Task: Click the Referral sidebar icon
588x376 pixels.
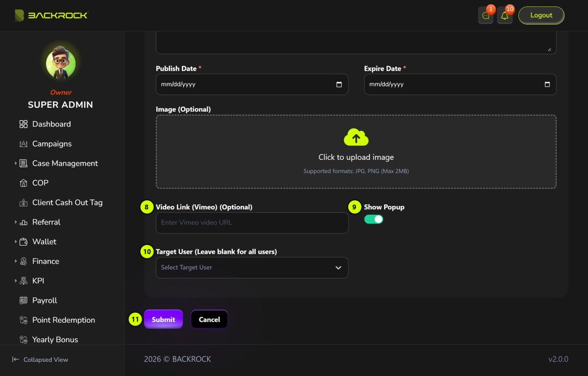Action: 24,223
